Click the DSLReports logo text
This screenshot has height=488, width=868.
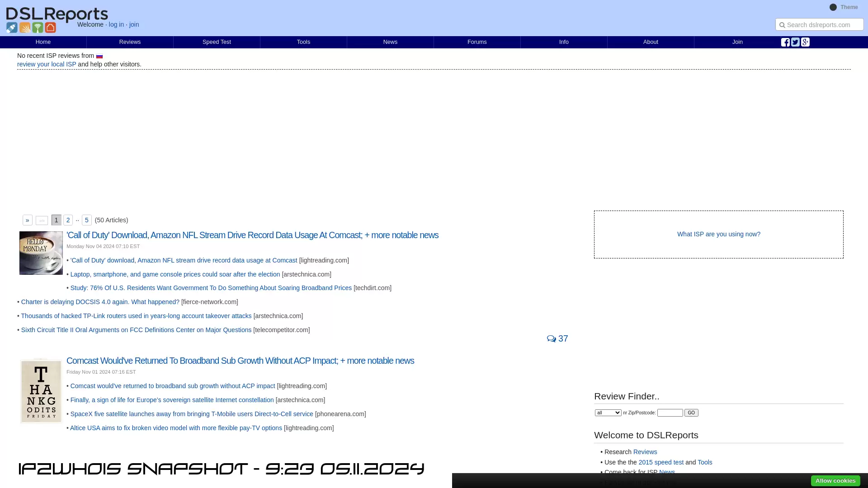[57, 14]
